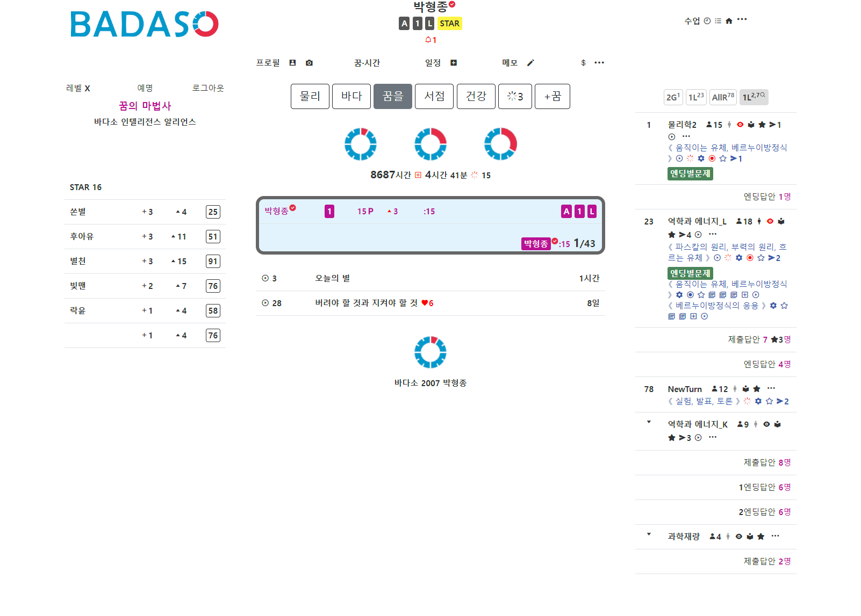
Task: Switch to the 바다 tab
Action: pos(351,96)
